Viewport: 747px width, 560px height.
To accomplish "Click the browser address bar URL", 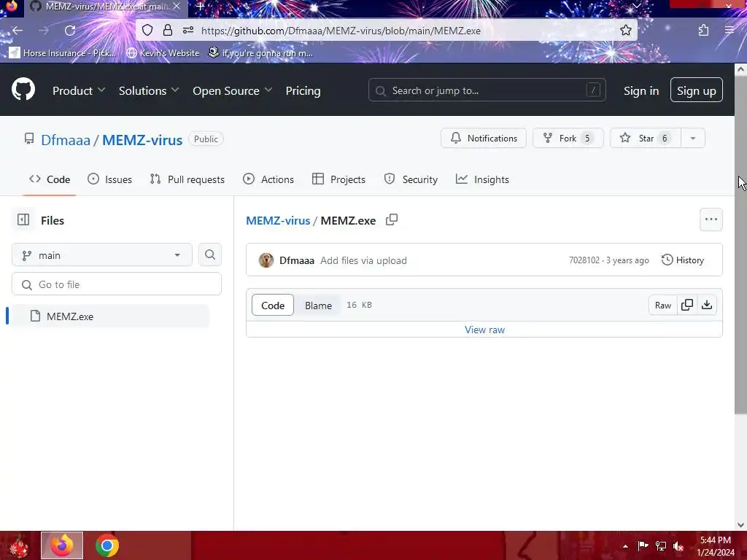I will pyautogui.click(x=341, y=31).
